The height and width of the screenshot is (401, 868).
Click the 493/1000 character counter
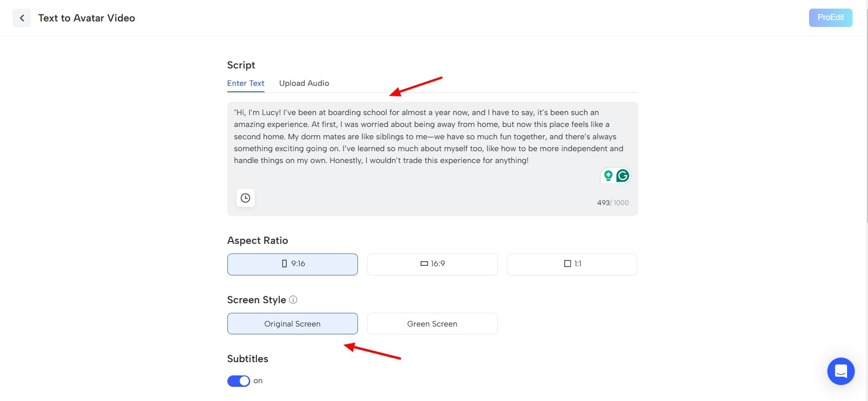coord(612,203)
